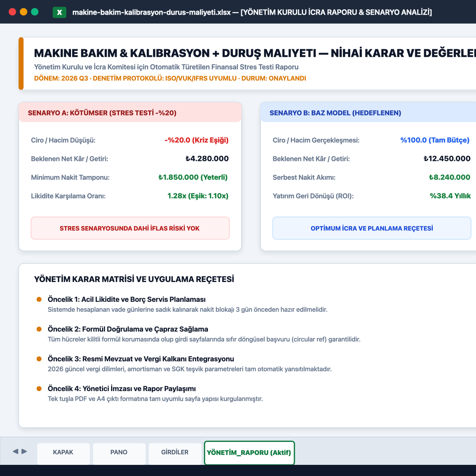Click the Ciro / Hacim Gerçekleşmesi label
The image size is (476, 476).
tap(316, 140)
